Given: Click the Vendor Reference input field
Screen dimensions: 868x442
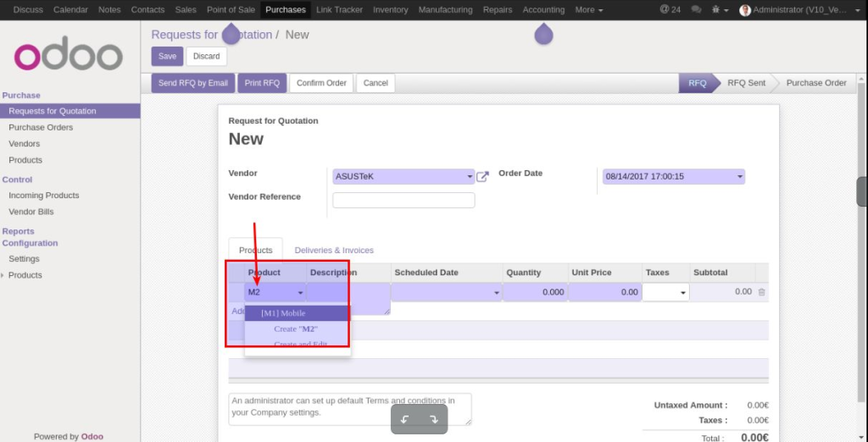Looking at the screenshot, I should tap(403, 201).
